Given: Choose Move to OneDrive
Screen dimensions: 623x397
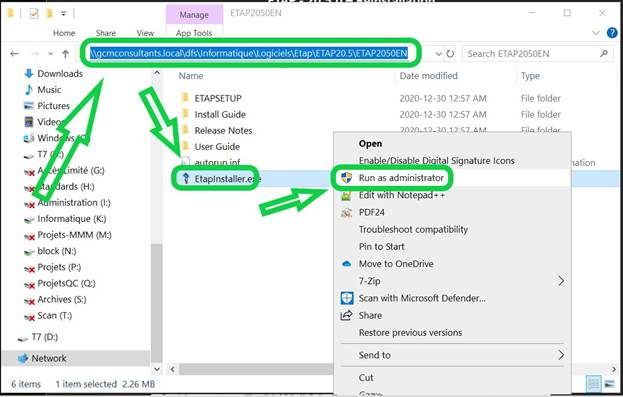Looking at the screenshot, I should pos(396,264).
